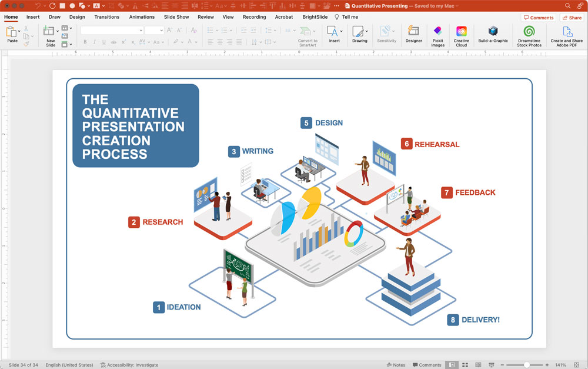The width and height of the screenshot is (588, 369).
Task: Click the Clear Formatting icon
Action: coord(193,30)
